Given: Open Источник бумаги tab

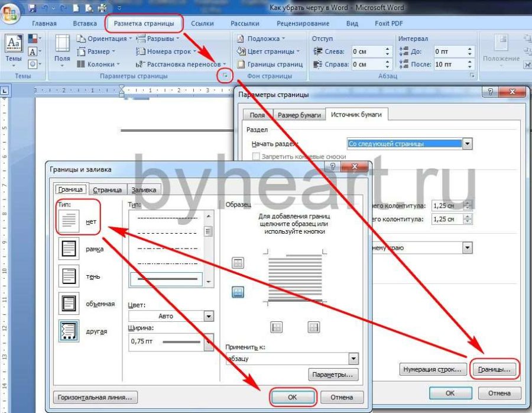Looking at the screenshot, I should [x=356, y=114].
